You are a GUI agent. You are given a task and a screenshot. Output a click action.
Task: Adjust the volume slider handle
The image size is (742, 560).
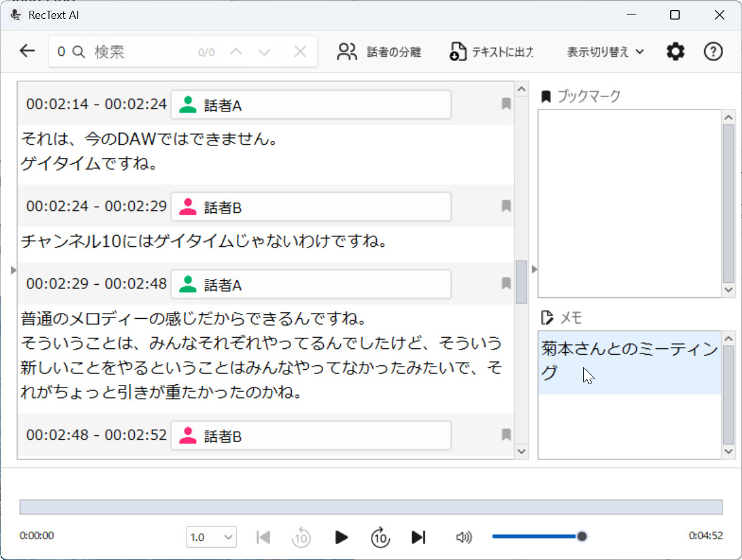(x=582, y=536)
